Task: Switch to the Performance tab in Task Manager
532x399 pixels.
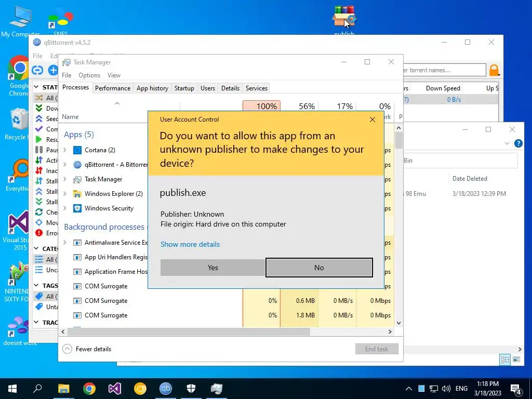Action: tap(113, 88)
